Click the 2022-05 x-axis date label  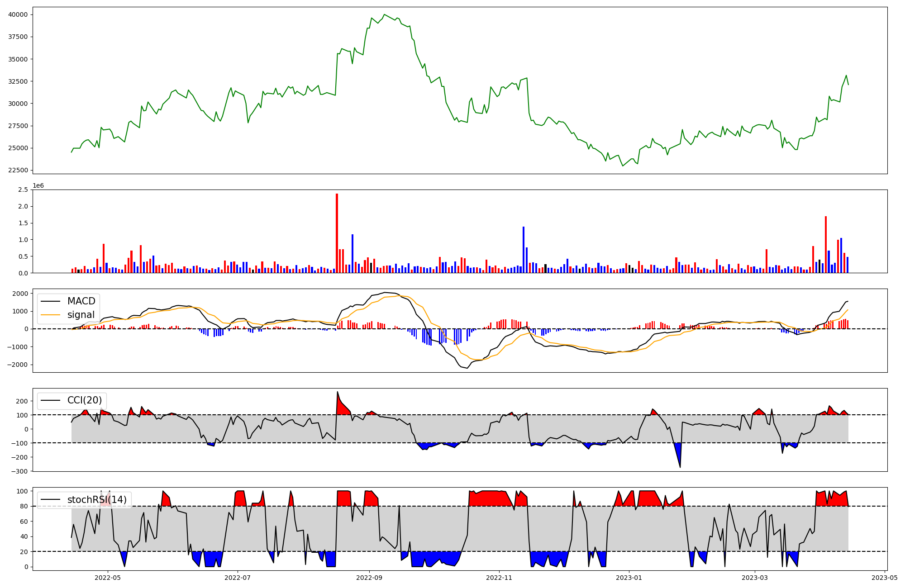click(x=108, y=578)
